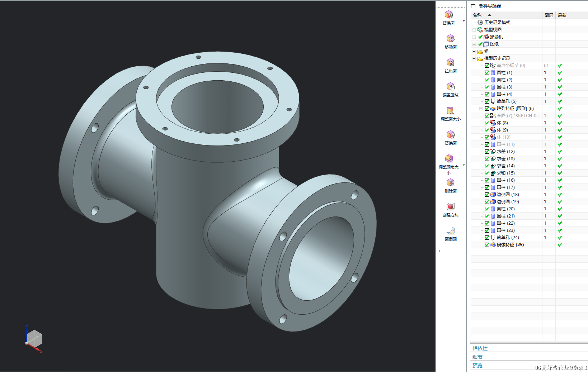Select the 调整面大小 (Resize Face) tool

point(451,114)
